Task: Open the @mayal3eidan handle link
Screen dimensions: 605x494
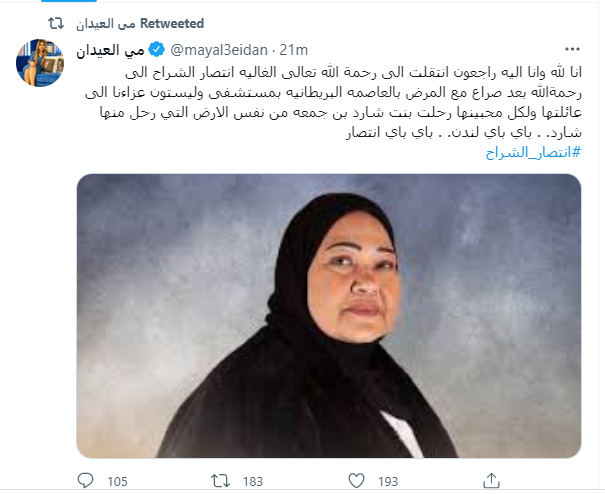Action: coord(219,50)
